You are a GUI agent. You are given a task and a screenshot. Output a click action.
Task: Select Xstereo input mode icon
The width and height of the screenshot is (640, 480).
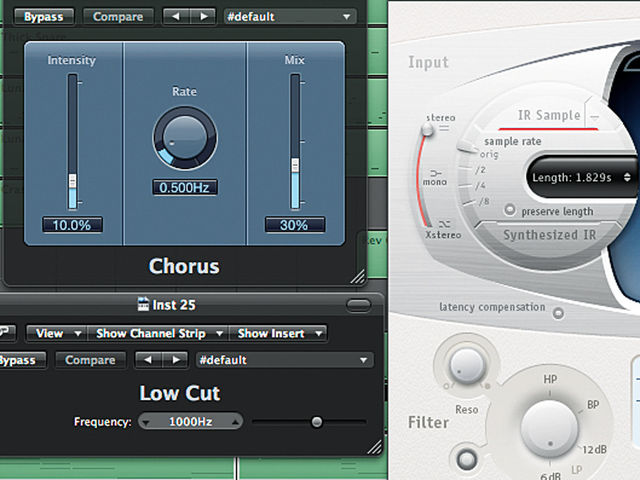[x=444, y=224]
